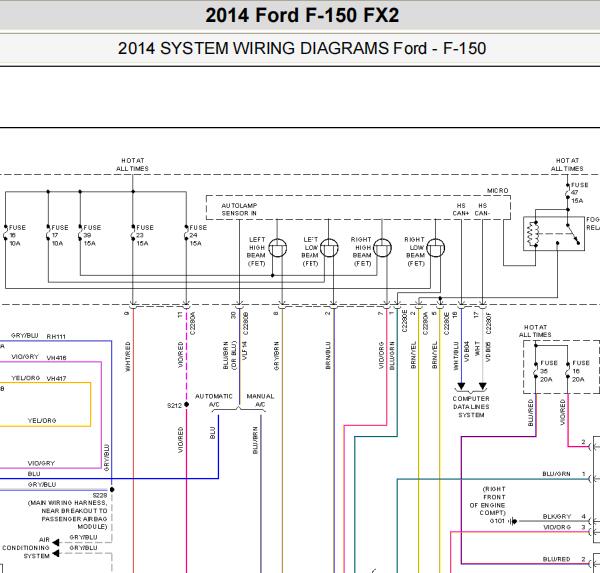Screen dimensions: 600x573
Task: Click the 'FUSE 24 15A' label
Action: 198,235
